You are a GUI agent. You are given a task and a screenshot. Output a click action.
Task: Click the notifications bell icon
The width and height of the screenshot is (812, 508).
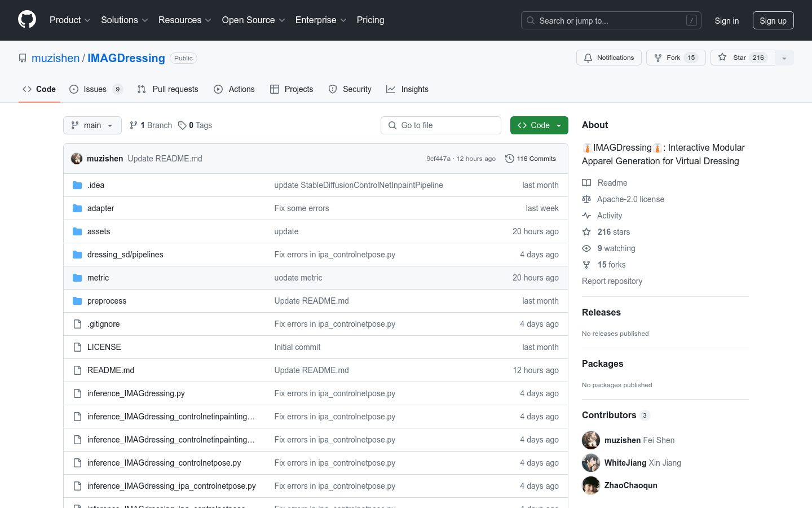coord(588,58)
